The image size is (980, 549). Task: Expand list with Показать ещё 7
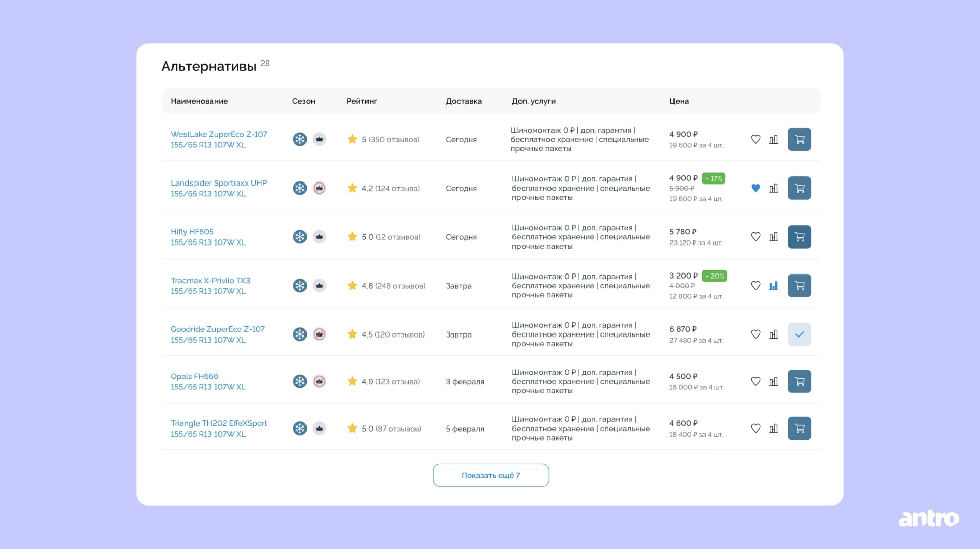491,475
